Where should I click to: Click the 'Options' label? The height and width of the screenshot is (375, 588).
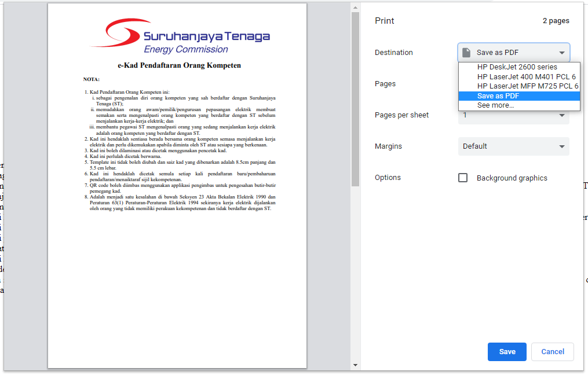point(388,178)
